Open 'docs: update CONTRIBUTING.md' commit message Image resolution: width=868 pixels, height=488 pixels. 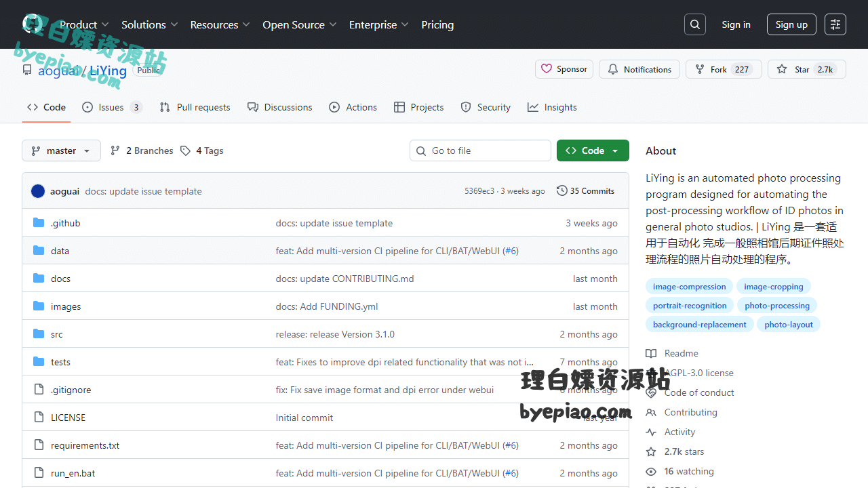[x=344, y=279]
